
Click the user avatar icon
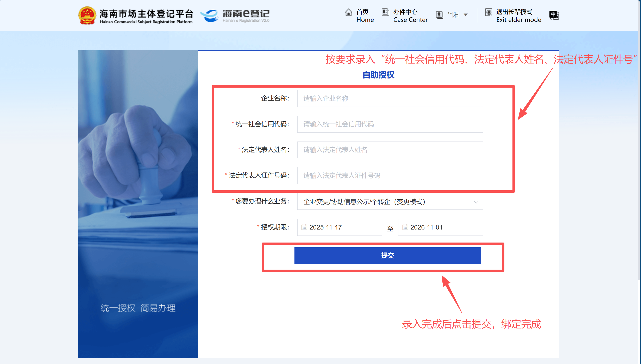tap(439, 15)
